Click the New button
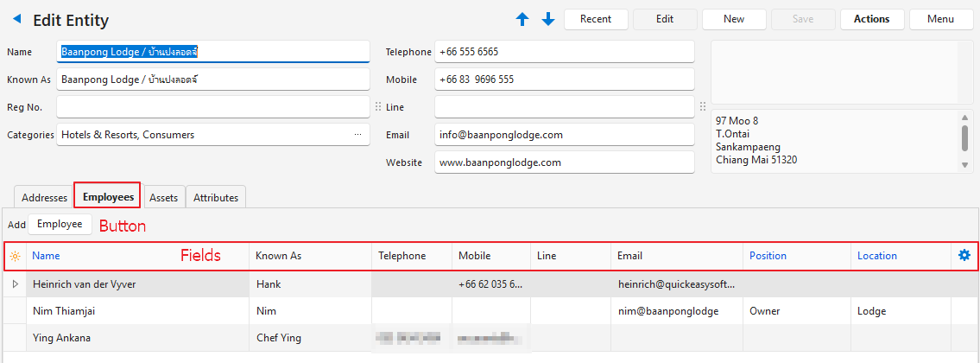This screenshot has width=980, height=363. pyautogui.click(x=734, y=19)
